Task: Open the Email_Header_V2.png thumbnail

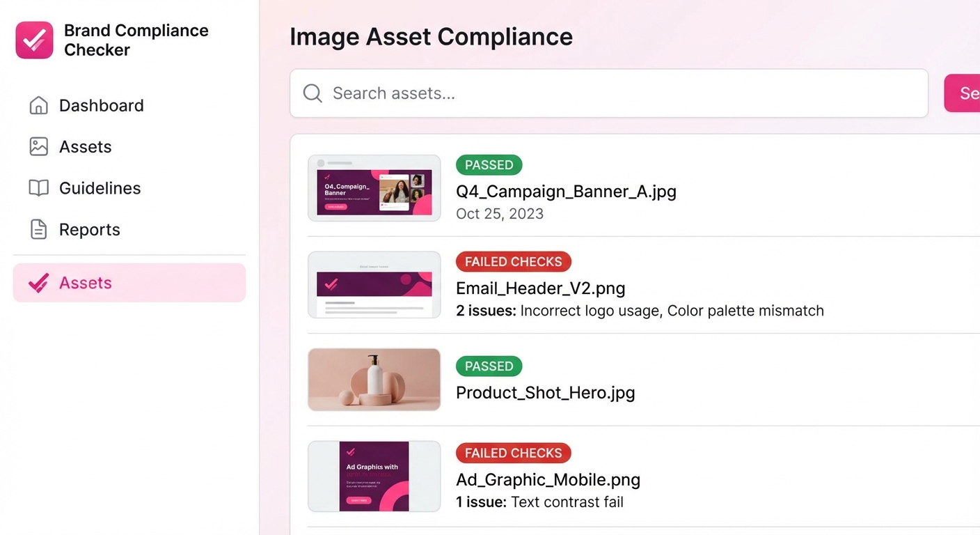Action: pos(374,285)
